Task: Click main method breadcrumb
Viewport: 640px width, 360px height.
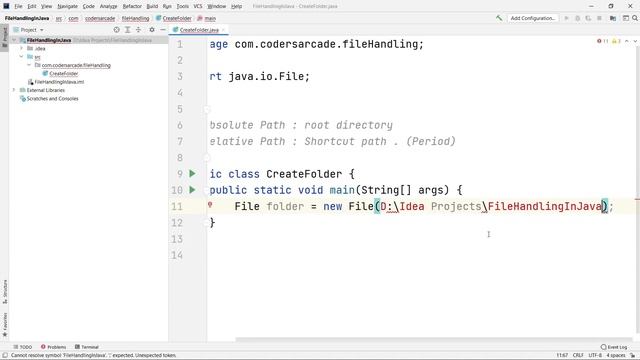Action: pyautogui.click(x=210, y=18)
